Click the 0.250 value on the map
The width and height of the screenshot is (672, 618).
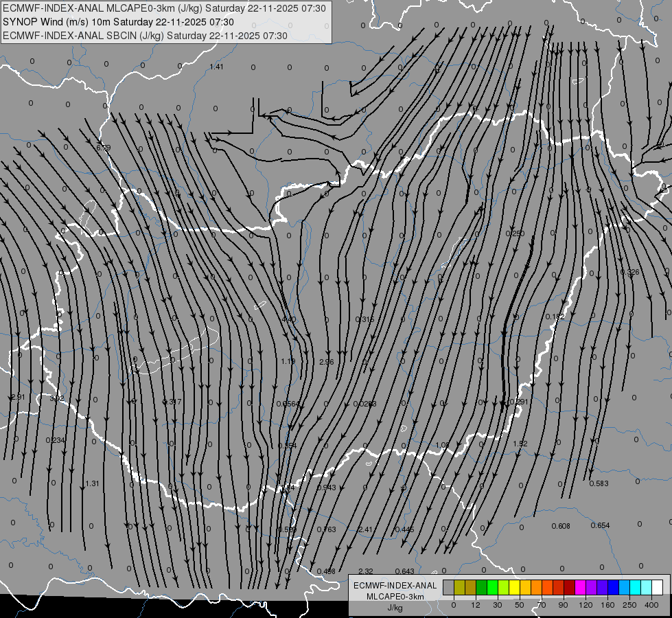click(515, 233)
